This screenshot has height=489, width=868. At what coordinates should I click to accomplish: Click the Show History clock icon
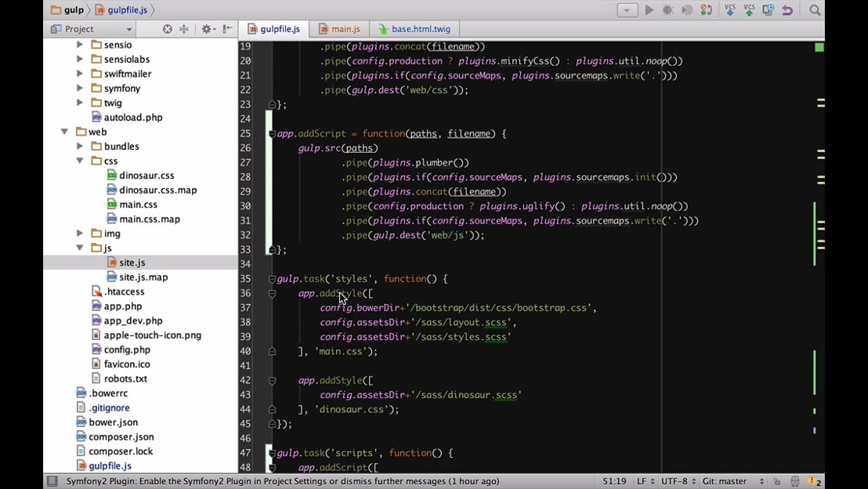768,10
